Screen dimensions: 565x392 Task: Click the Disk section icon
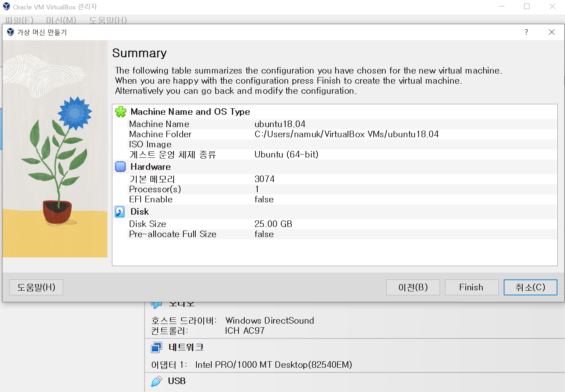coord(120,212)
